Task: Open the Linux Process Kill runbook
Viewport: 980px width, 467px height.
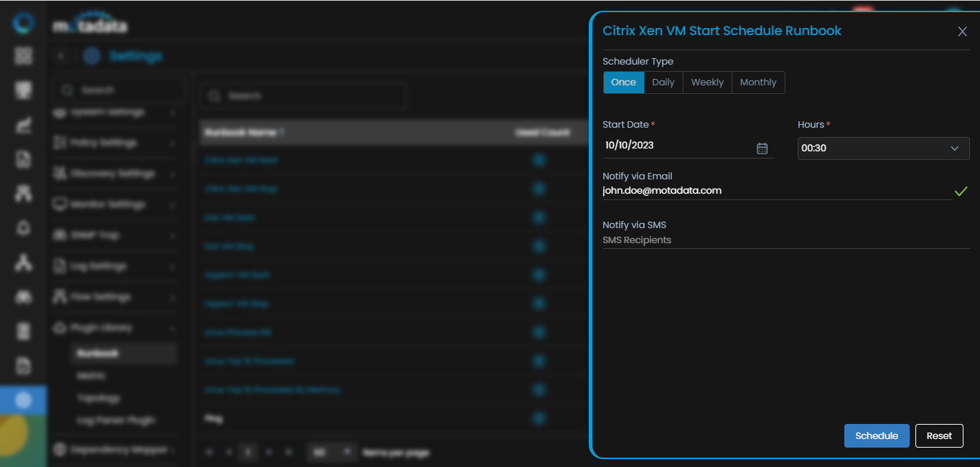Action: [x=238, y=332]
